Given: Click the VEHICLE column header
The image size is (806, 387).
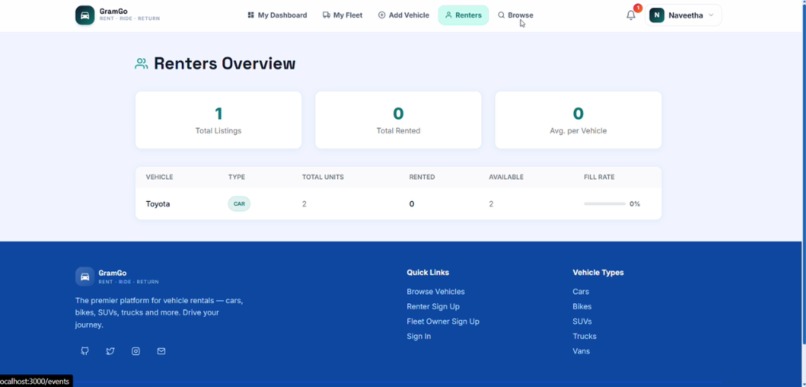Looking at the screenshot, I should point(159,177).
